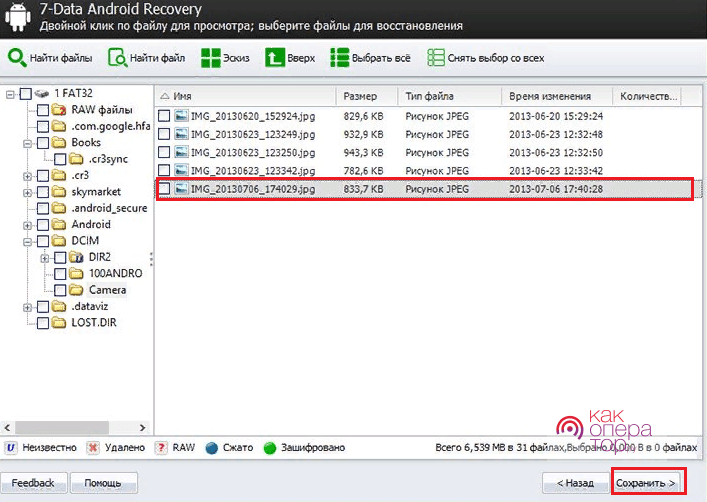
Task: Click the 1 FAT32 drive icon
Action: pos(41,93)
